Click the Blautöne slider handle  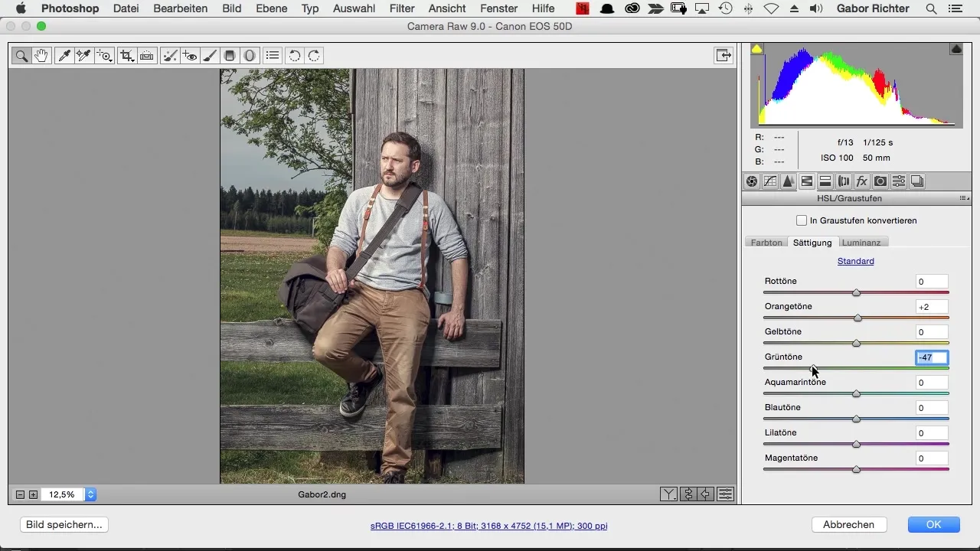tap(856, 419)
